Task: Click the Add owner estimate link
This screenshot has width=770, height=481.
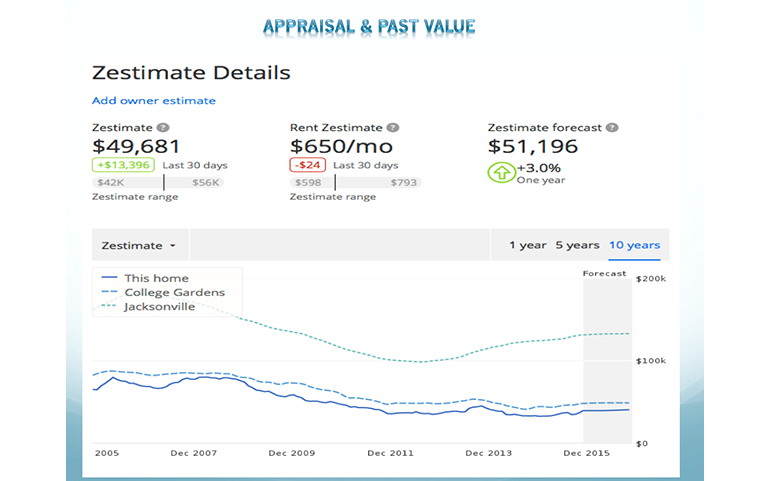Action: pos(153,101)
